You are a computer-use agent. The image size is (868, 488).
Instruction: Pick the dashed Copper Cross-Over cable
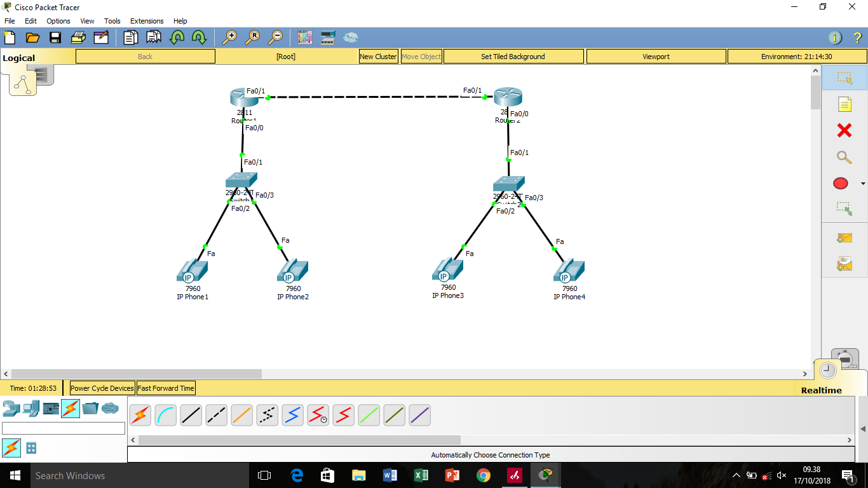click(217, 416)
